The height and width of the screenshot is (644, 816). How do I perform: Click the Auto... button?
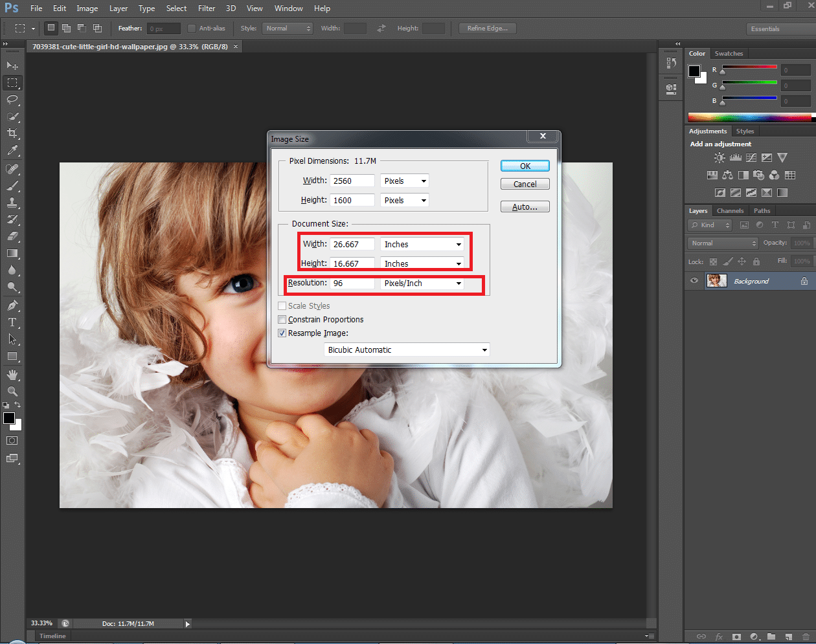[x=525, y=207]
